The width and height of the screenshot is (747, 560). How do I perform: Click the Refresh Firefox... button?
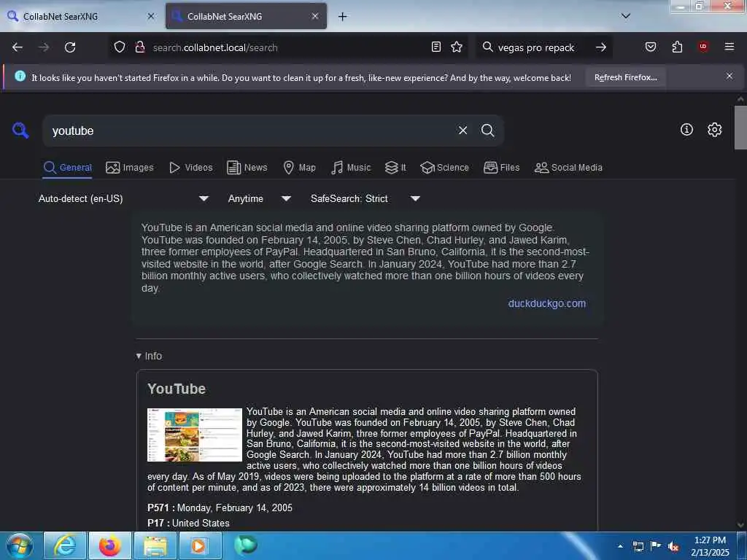(x=625, y=77)
